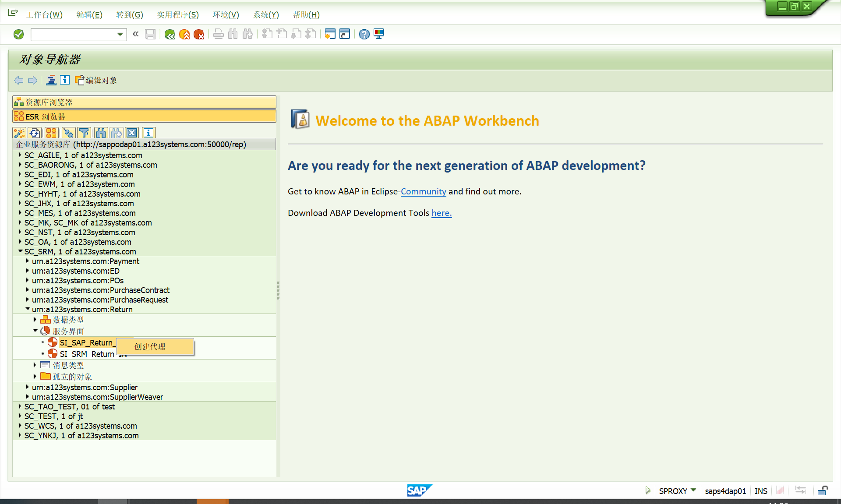Open the 资源库浏览器 browser button

[145, 102]
